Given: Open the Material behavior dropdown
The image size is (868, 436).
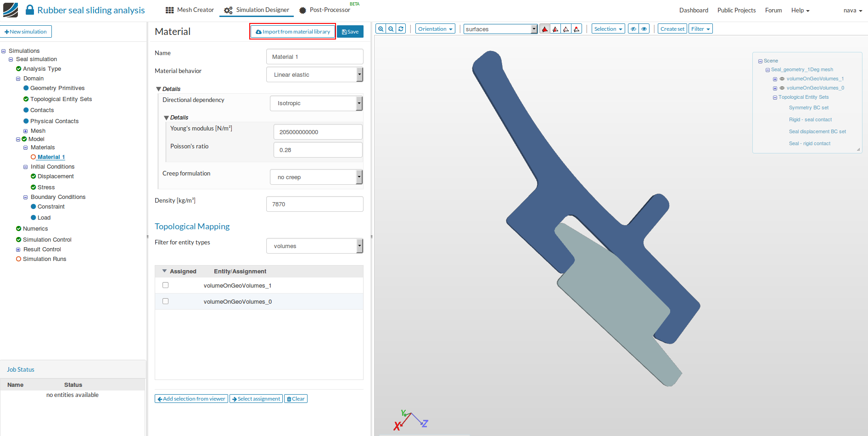Looking at the screenshot, I should pyautogui.click(x=315, y=74).
